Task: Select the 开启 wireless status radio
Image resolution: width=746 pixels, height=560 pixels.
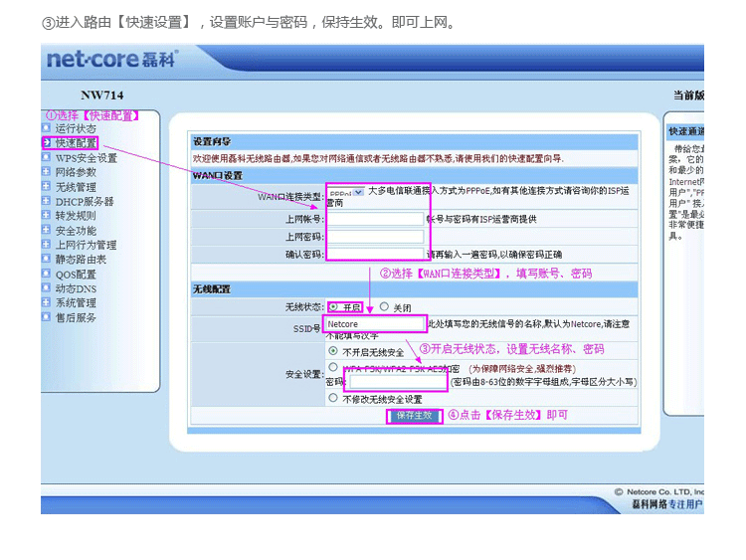Action: click(x=333, y=307)
